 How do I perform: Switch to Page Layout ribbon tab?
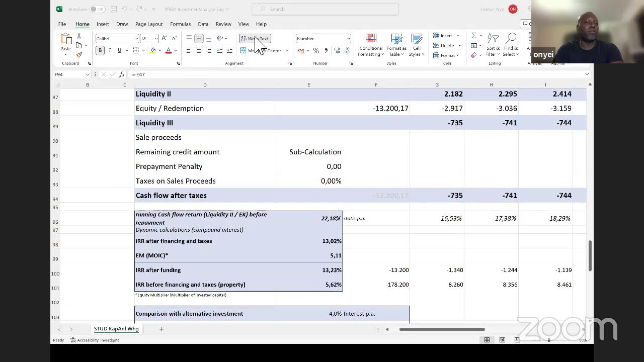(149, 24)
